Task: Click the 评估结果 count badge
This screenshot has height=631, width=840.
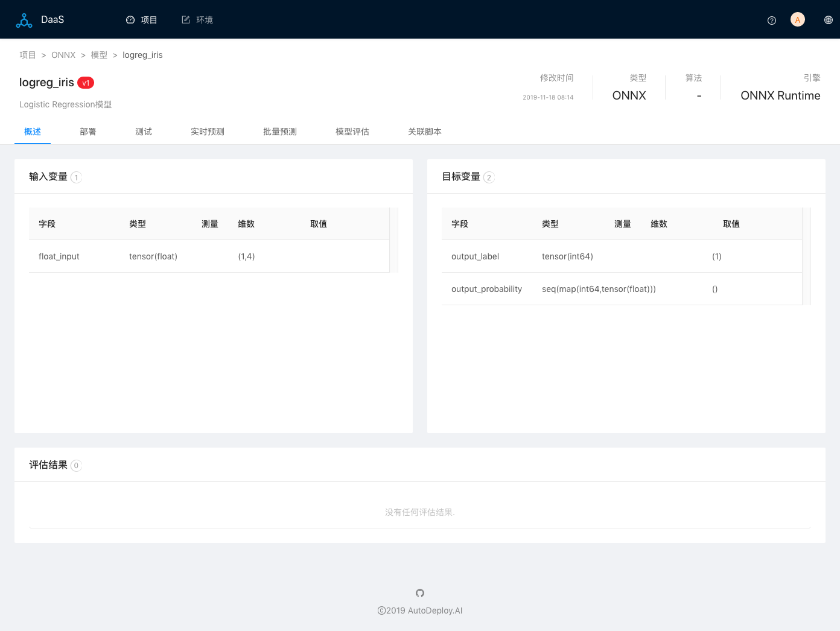Action: [x=76, y=466]
